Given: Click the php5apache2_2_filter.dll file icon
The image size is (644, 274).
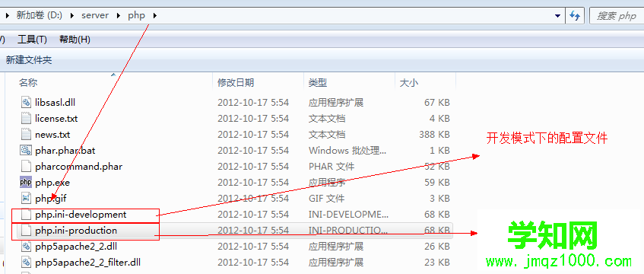Looking at the screenshot, I should click(x=26, y=262).
